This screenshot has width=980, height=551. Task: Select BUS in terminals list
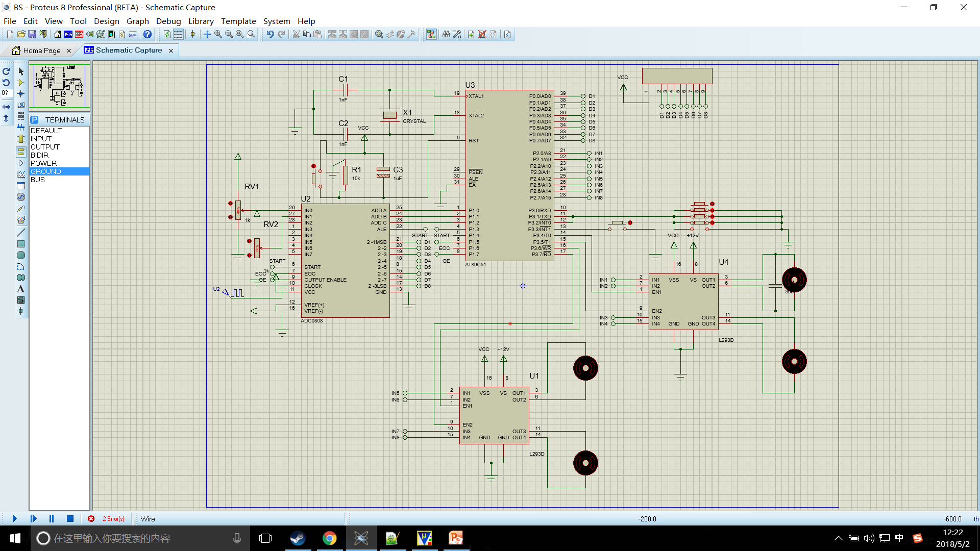(x=59, y=180)
